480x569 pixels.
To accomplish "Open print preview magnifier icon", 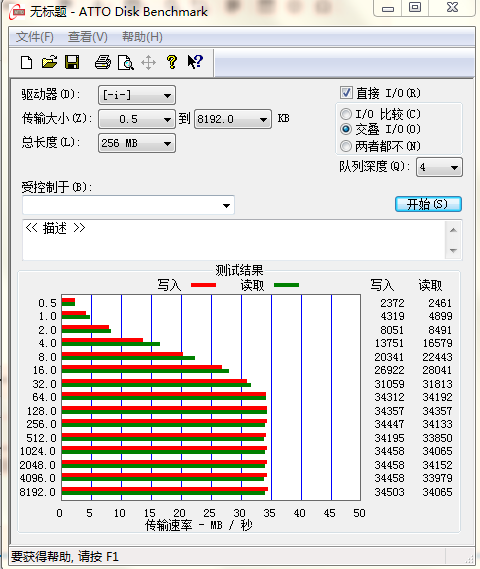I will pos(126,63).
